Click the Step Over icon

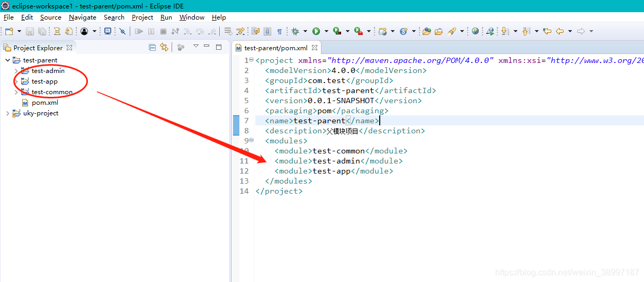[x=200, y=31]
